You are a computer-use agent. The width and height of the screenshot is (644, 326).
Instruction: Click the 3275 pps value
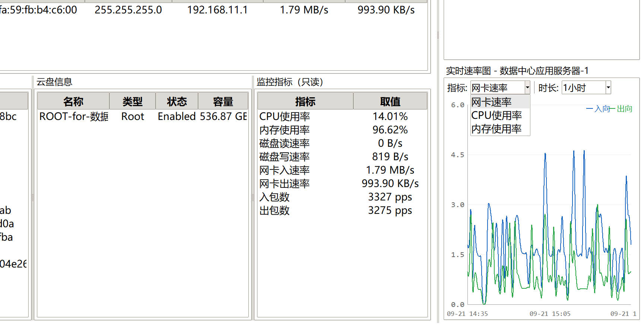(x=390, y=211)
